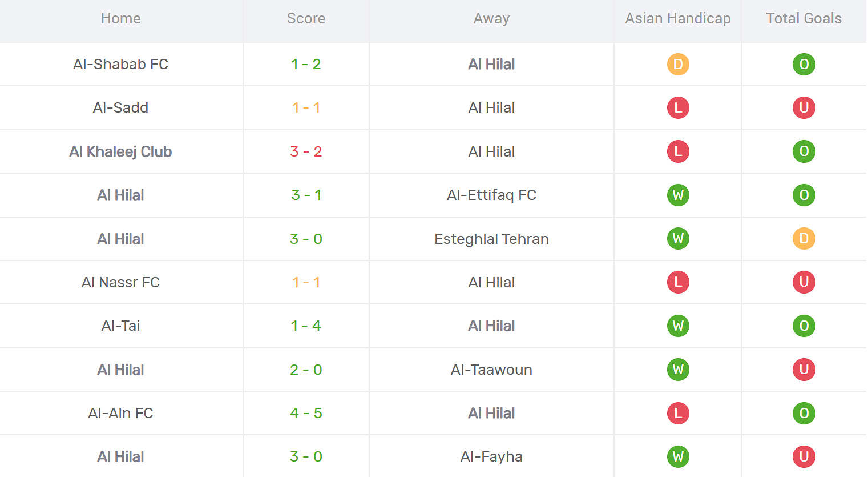Click the Asian Handicap D badge for Al-Shabab FC
Screen dimensions: 868x477
(x=678, y=64)
